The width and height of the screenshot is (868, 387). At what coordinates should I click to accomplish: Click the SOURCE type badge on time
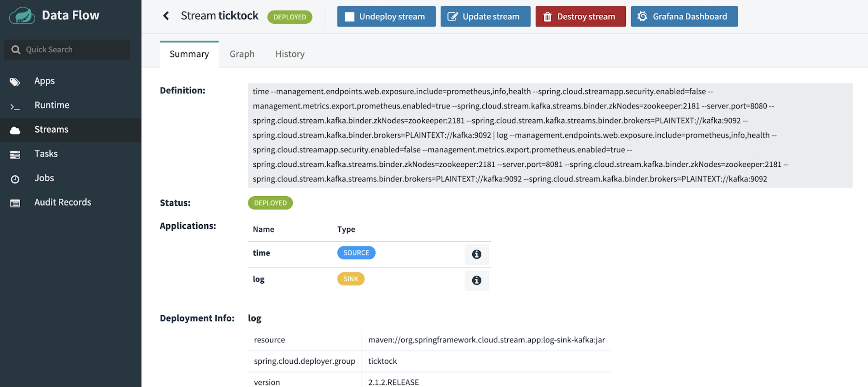[356, 253]
